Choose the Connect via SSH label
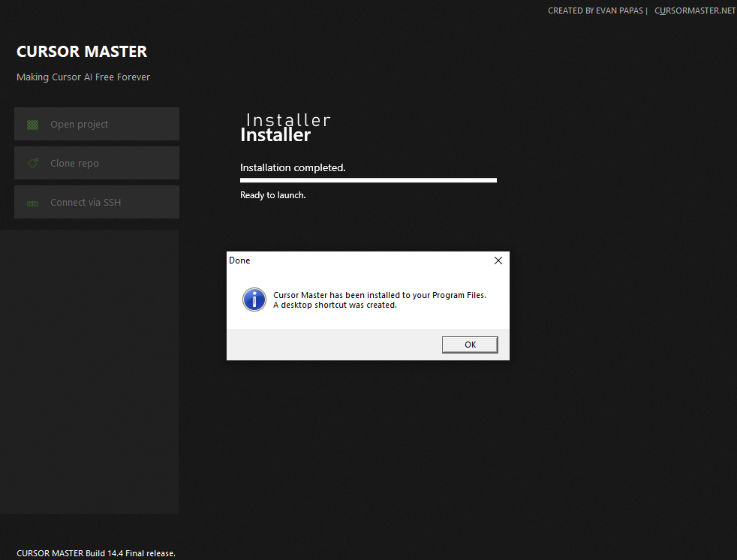Screen dimensions: 737x560 (86, 202)
